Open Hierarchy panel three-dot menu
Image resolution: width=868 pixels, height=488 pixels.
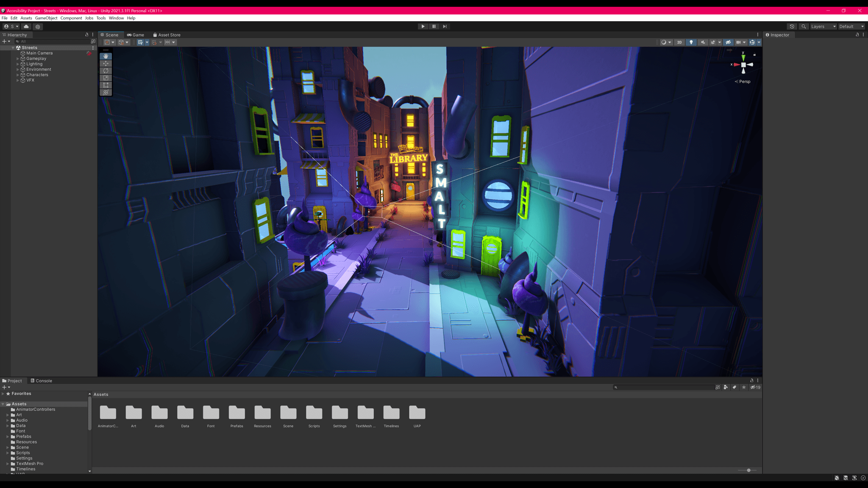click(93, 35)
